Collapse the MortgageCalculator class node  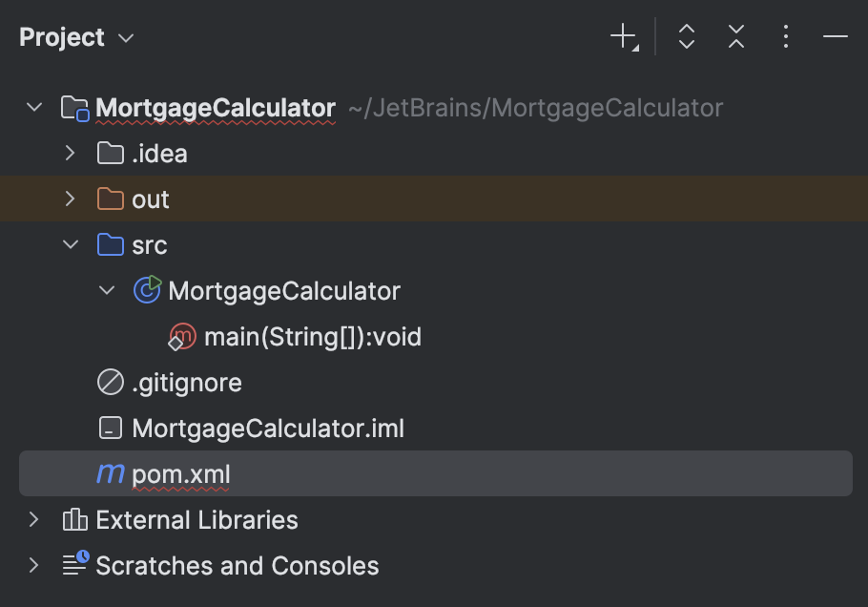click(107, 290)
